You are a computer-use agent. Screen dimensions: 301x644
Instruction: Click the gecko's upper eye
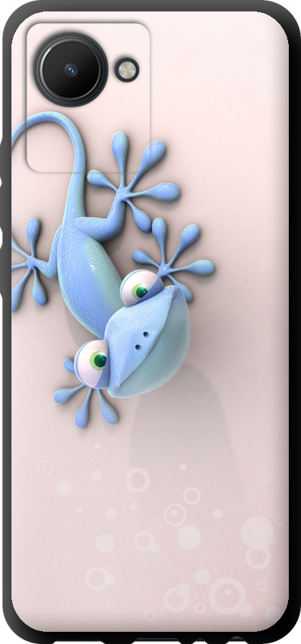(x=139, y=288)
